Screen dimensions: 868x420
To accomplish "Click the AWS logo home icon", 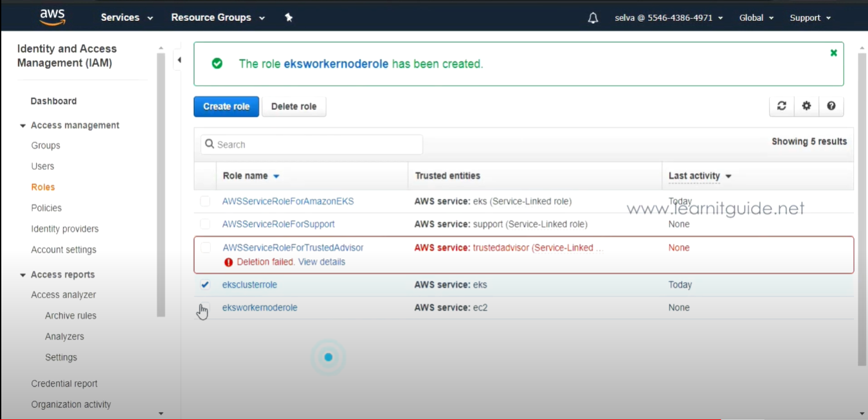I will pyautogui.click(x=52, y=17).
